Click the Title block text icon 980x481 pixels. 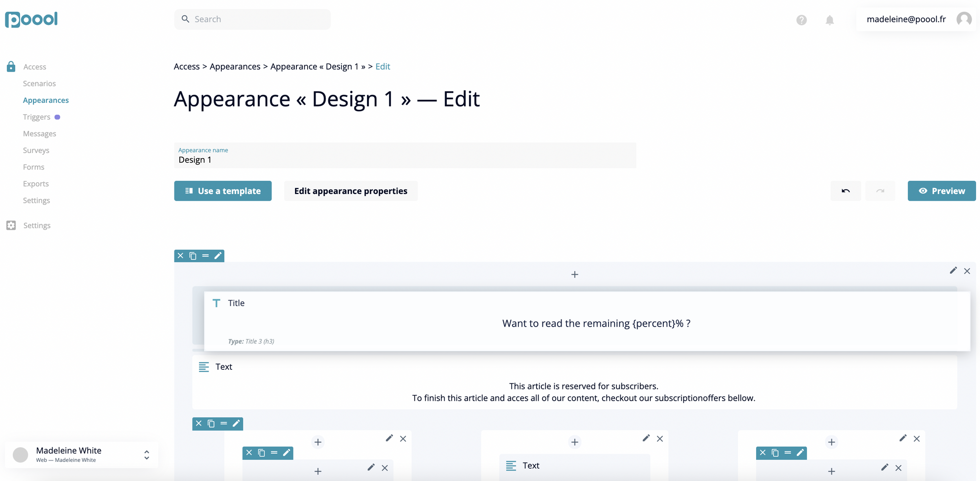tap(216, 303)
